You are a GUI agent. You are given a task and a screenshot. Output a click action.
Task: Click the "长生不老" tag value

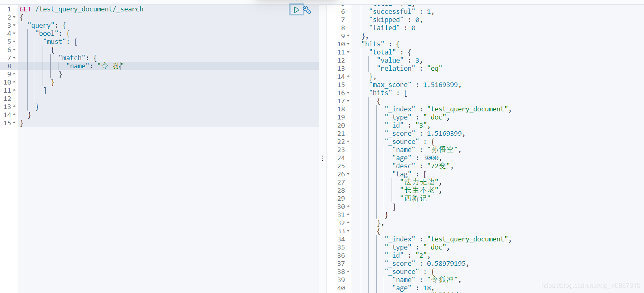coord(419,190)
